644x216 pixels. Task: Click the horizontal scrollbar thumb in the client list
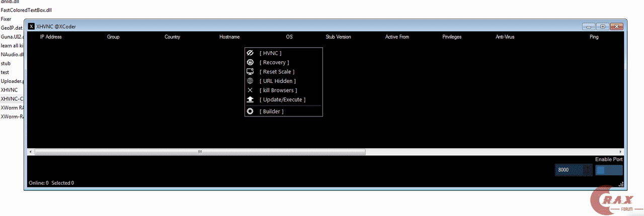(x=200, y=152)
